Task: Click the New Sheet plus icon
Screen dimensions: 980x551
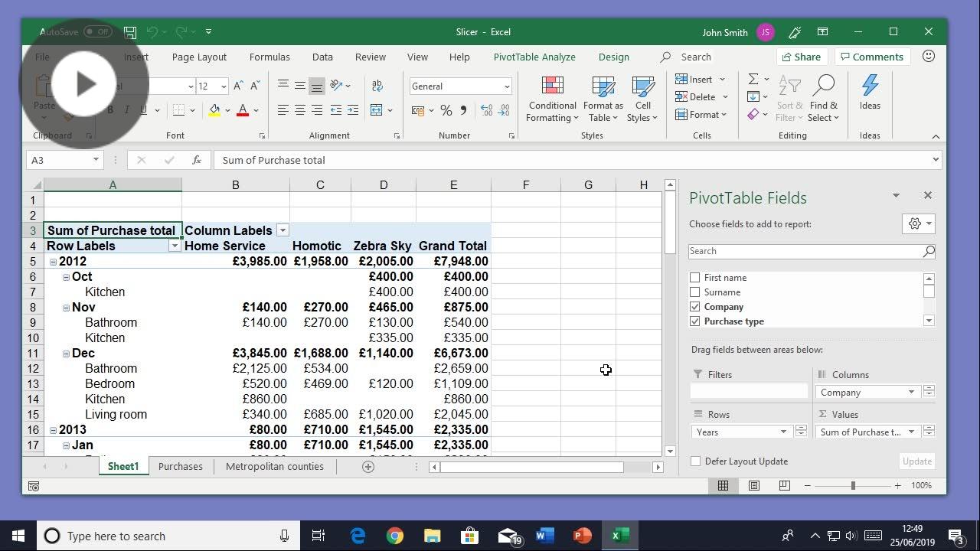Action: [368, 467]
